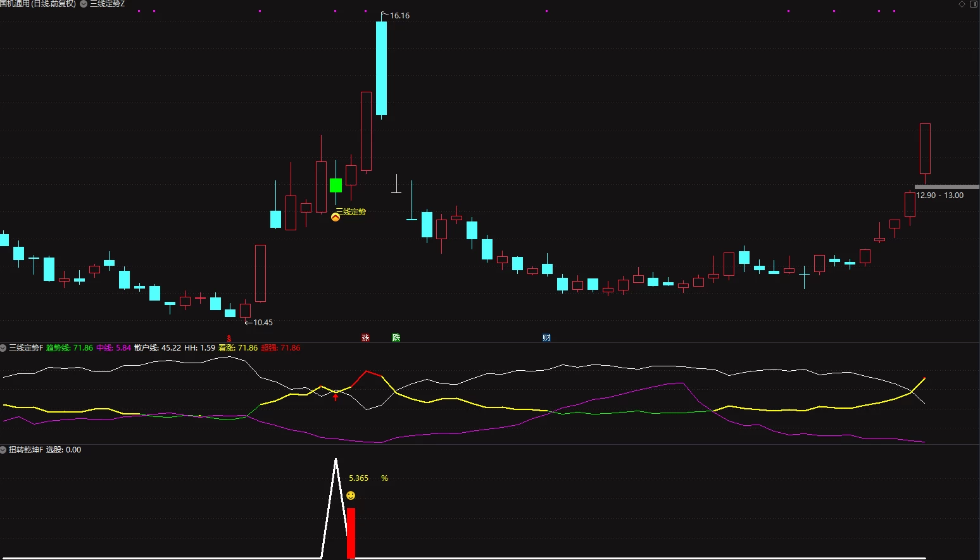Expand the 三线定势F sub-chart menu arrow
The image size is (980, 560).
click(x=3, y=348)
